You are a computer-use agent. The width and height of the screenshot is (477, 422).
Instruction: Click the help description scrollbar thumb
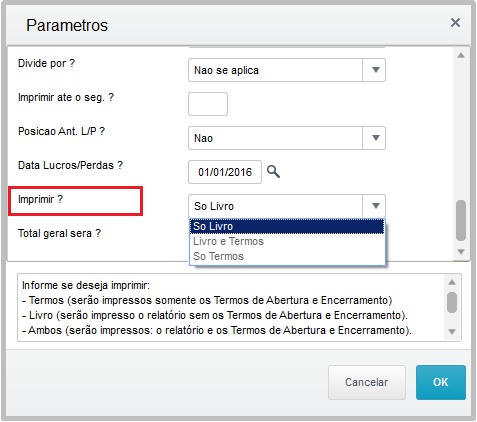coord(452,302)
